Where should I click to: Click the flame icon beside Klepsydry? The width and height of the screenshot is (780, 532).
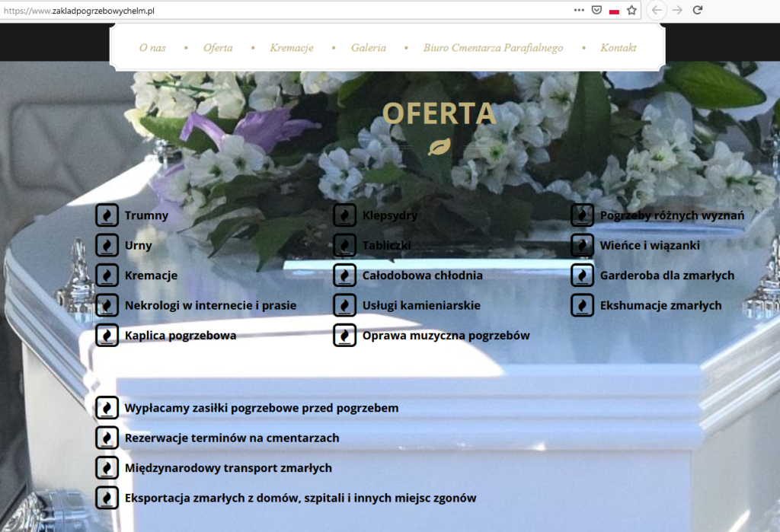[345, 215]
